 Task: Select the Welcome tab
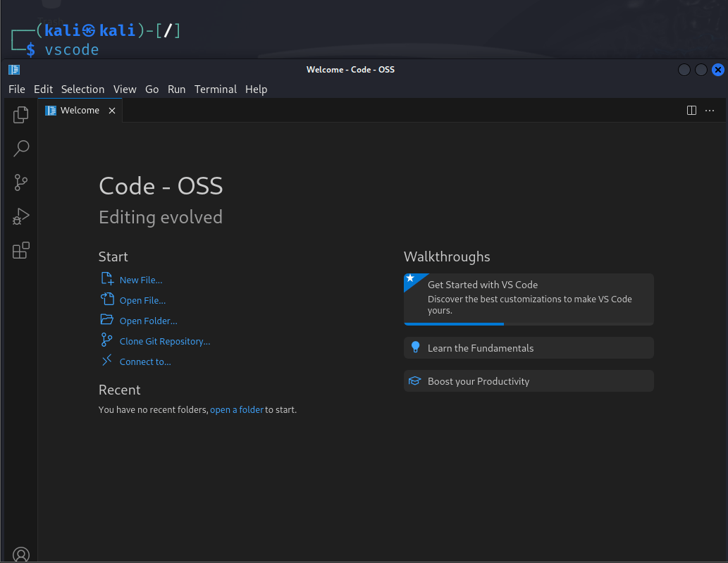pyautogui.click(x=80, y=111)
